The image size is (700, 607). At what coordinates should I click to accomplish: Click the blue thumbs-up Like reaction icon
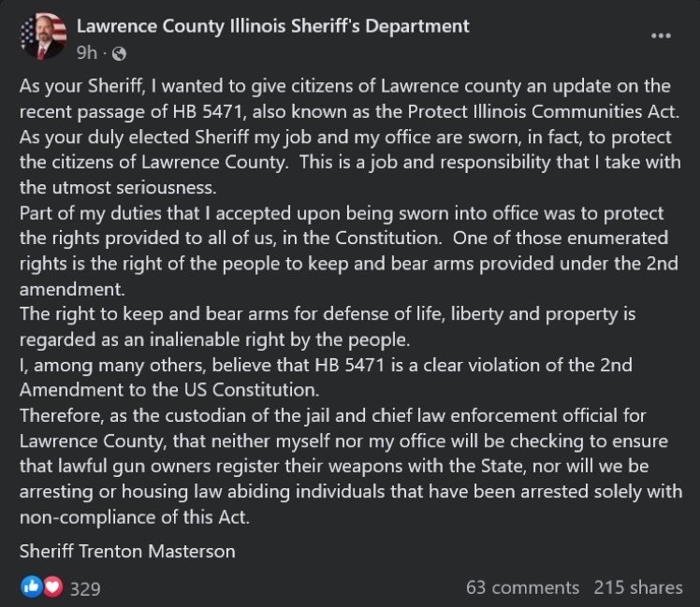point(31,586)
